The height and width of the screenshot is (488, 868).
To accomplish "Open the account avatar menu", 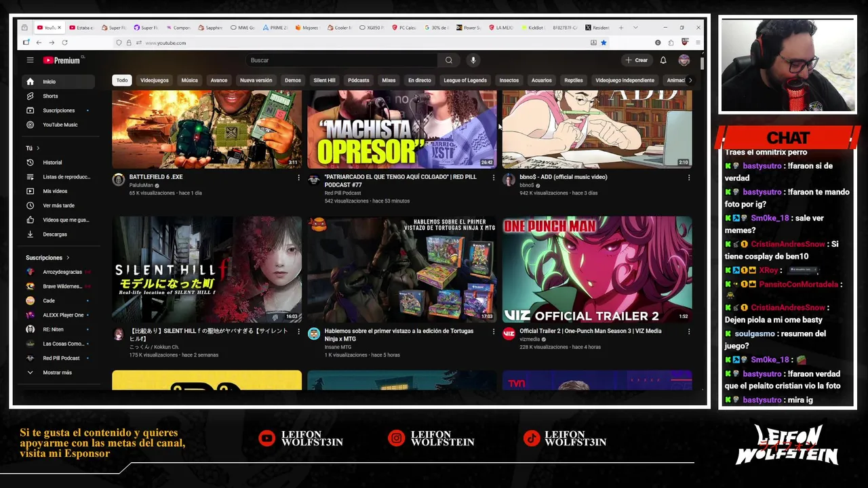I will click(x=684, y=60).
